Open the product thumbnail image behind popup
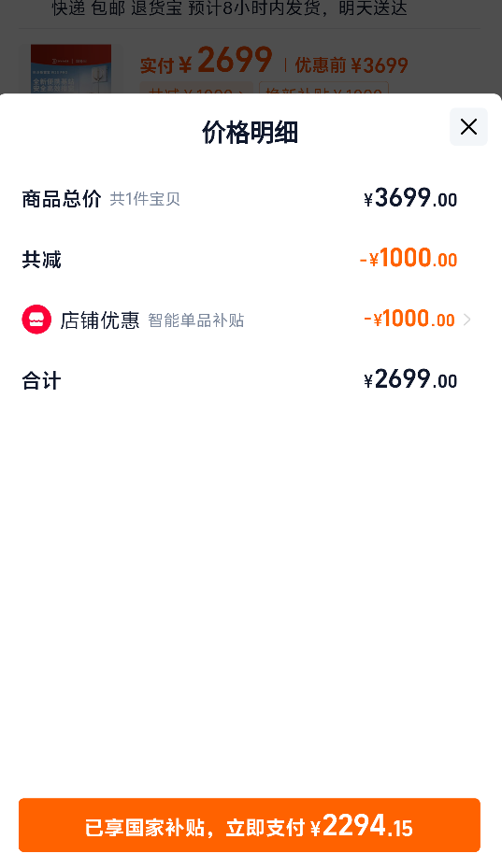The width and height of the screenshot is (502, 868). (71, 69)
